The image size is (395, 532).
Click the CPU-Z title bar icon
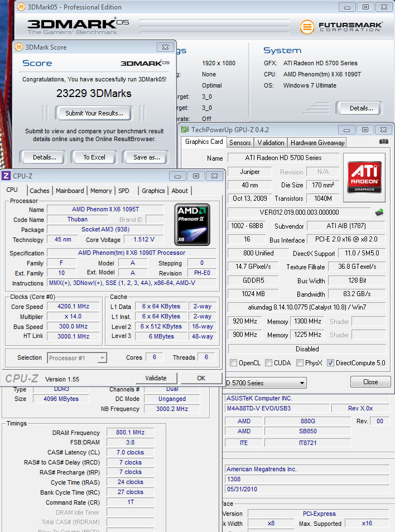6,176
